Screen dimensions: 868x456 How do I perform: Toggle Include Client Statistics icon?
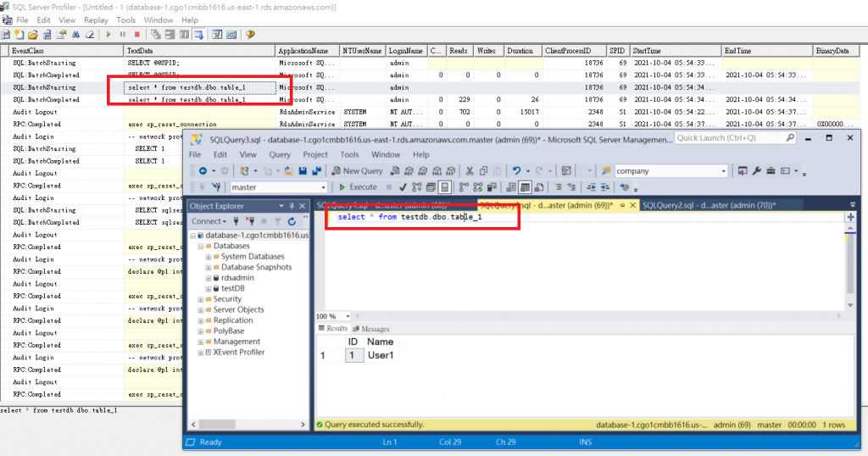[x=492, y=187]
